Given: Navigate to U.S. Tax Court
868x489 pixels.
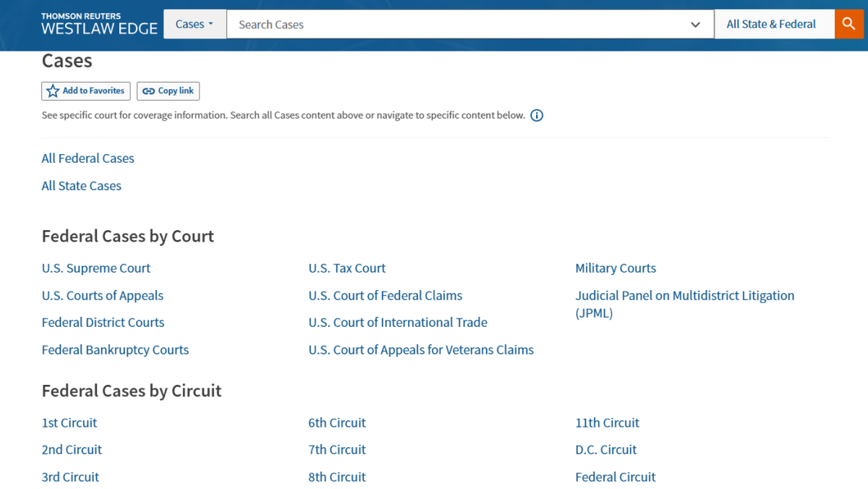Looking at the screenshot, I should (x=347, y=268).
